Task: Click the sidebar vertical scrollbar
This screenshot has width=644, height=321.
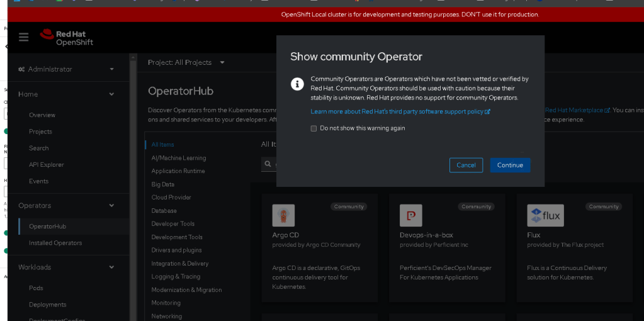Action: point(133,187)
